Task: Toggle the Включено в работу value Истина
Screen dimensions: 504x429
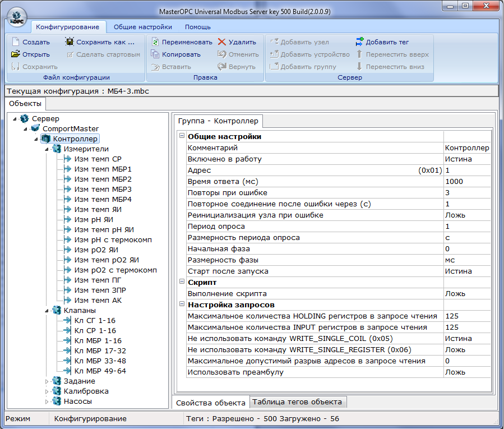Action: 466,159
